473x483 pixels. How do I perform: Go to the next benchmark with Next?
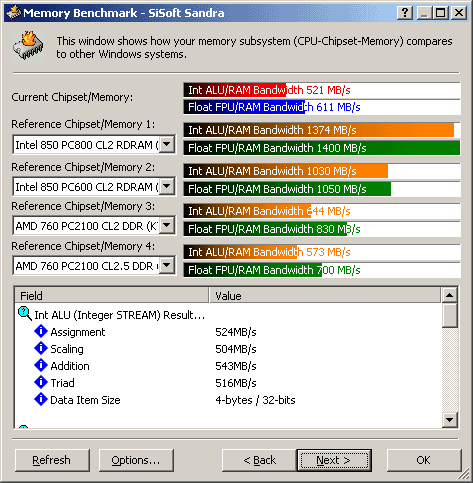[x=334, y=460]
